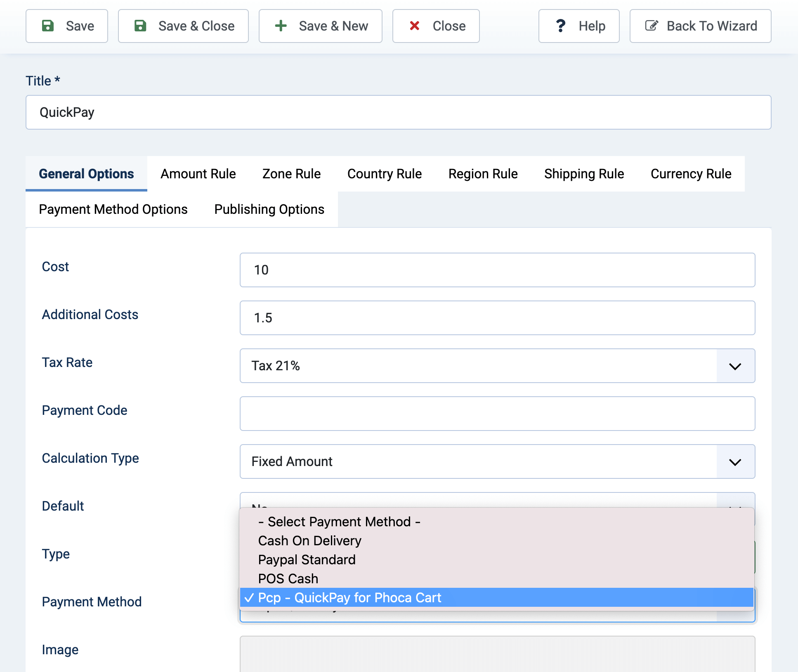Switch to Publishing Options tab

pos(269,209)
